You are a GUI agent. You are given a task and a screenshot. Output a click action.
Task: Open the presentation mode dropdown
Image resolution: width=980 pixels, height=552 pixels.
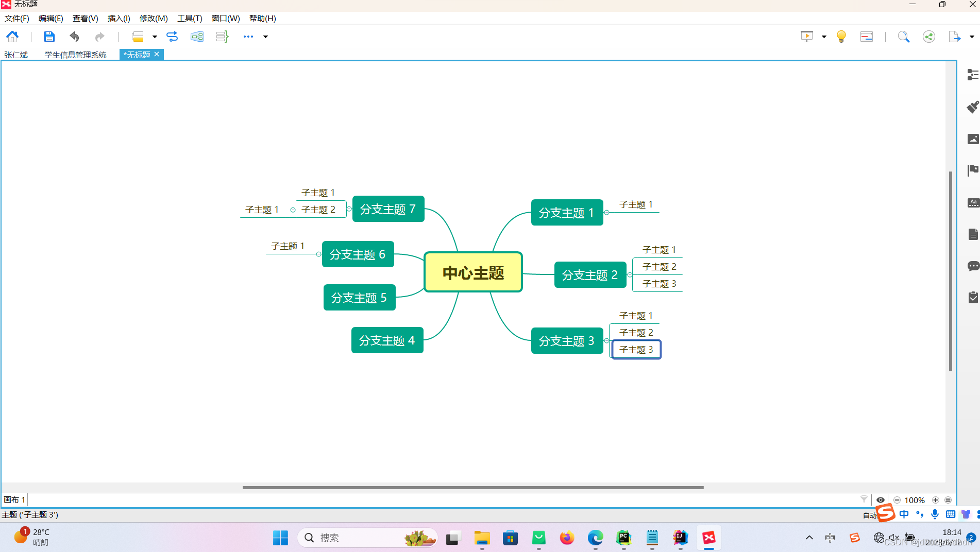824,37
